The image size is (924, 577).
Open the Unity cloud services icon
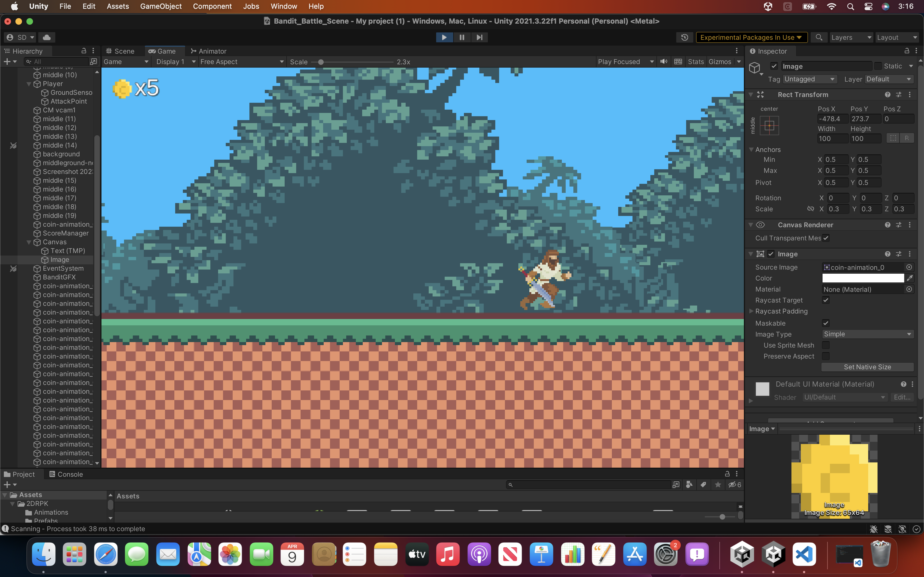pyautogui.click(x=46, y=37)
